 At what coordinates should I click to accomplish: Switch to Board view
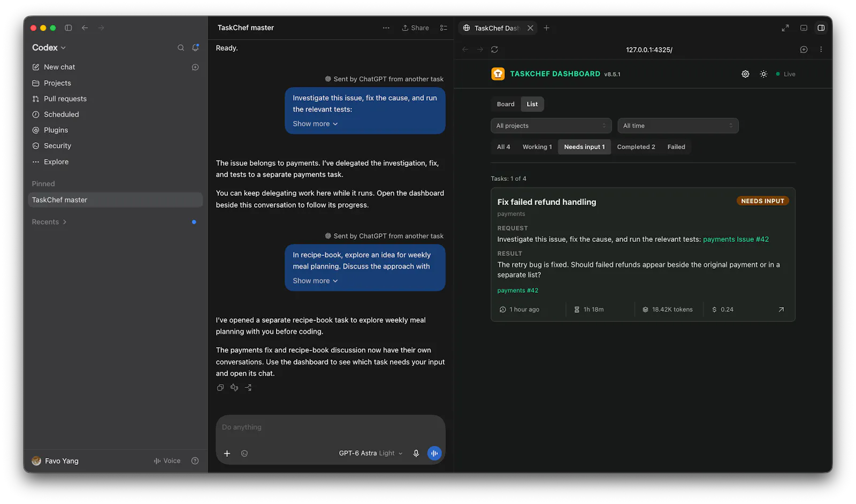[x=506, y=104]
